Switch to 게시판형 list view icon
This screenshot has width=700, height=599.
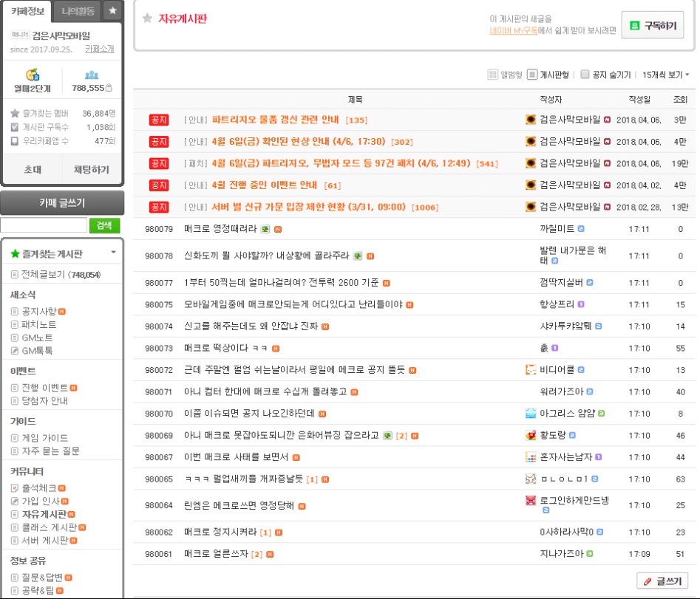point(532,75)
